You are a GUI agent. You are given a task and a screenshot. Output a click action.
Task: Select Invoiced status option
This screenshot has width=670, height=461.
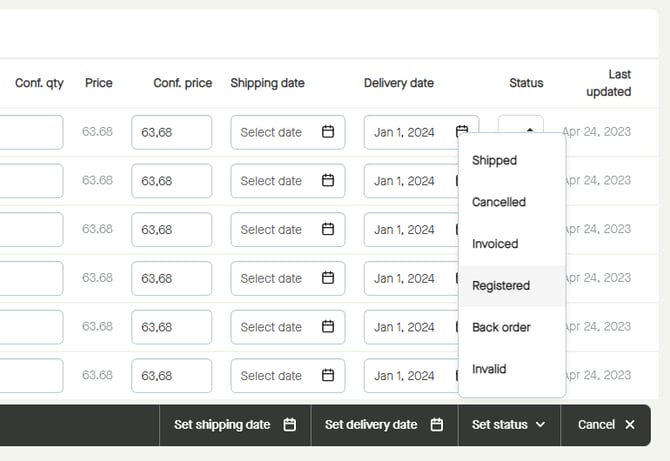point(495,244)
